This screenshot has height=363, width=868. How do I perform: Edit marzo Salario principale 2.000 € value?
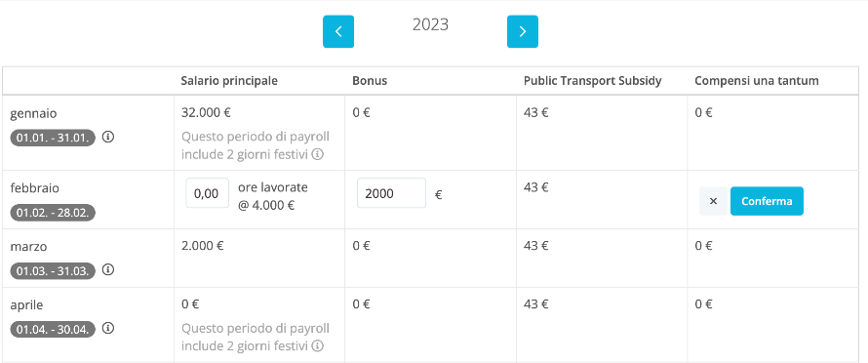pos(202,246)
